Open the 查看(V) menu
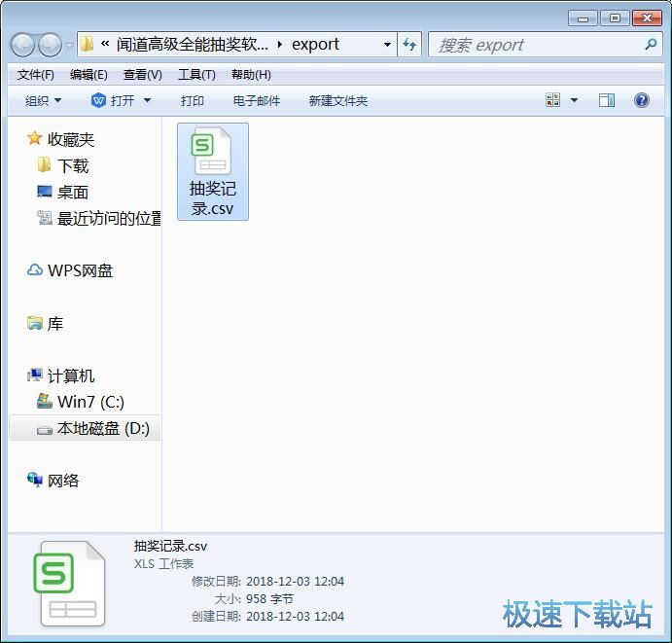672x643 pixels. point(143,75)
